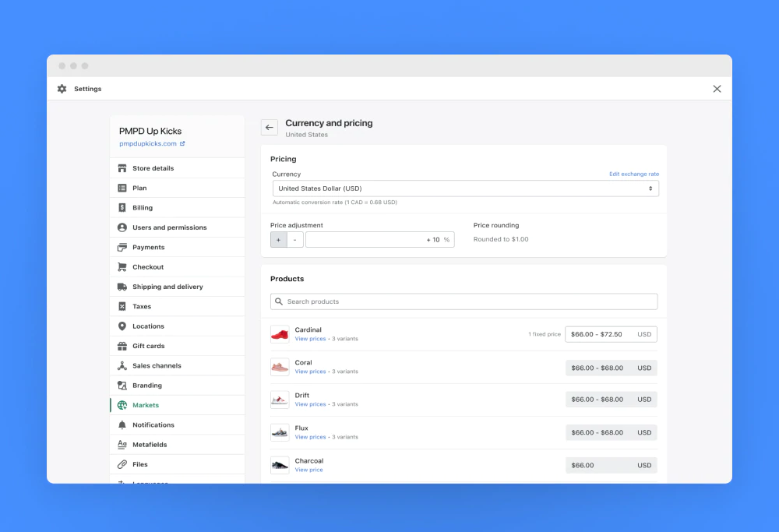Click the 'Charcoal' product name
Viewport: 779px width, 532px height.
[x=309, y=461]
